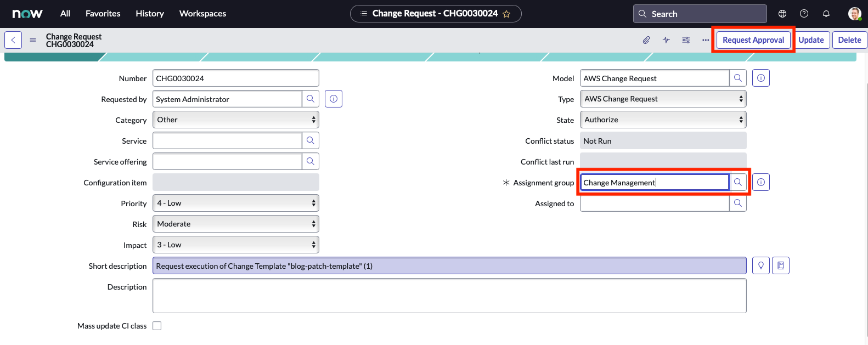
Task: Click in the Requested by field
Action: click(x=227, y=99)
